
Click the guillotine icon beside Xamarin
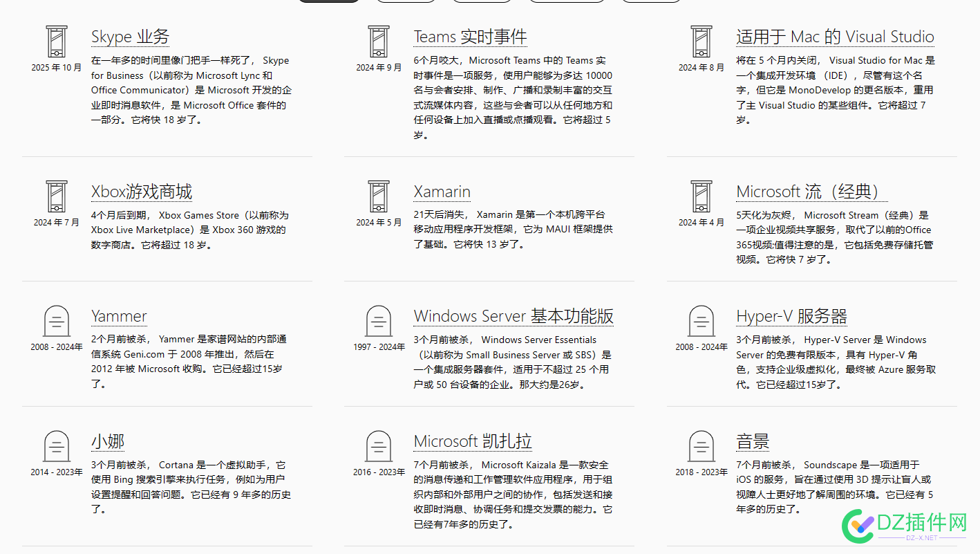pyautogui.click(x=379, y=196)
